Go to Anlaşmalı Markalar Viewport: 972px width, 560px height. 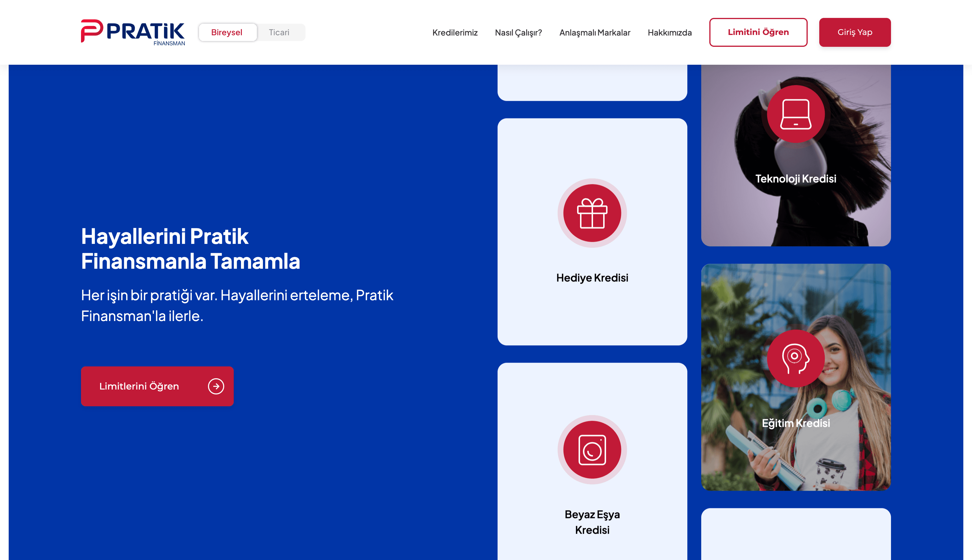pyautogui.click(x=595, y=33)
